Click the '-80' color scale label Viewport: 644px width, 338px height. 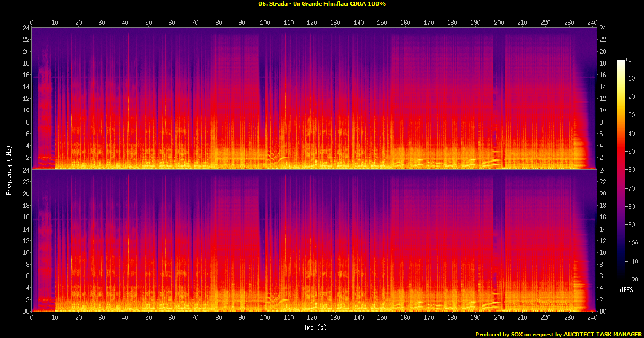[630, 206]
